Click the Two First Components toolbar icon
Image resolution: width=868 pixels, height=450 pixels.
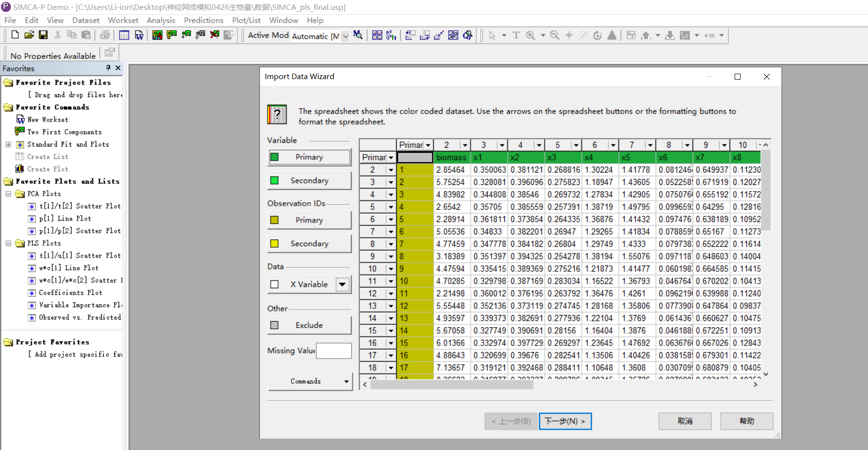tap(171, 35)
